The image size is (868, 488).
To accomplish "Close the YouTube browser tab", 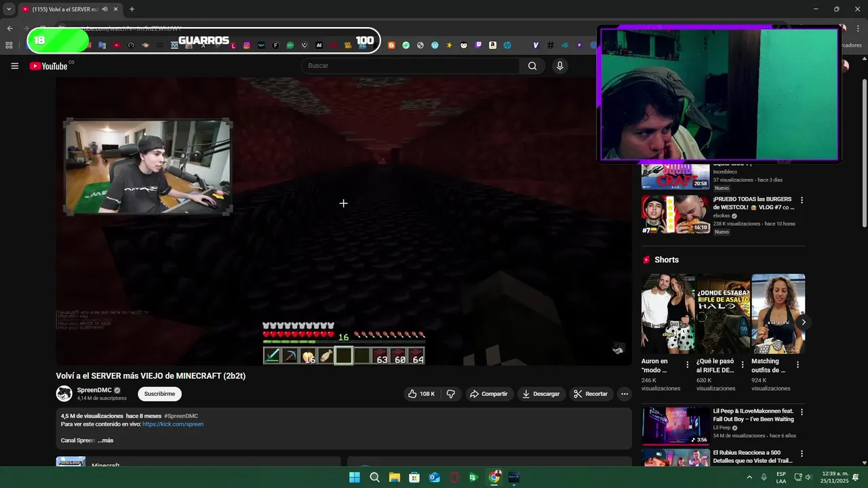I will click(x=116, y=9).
